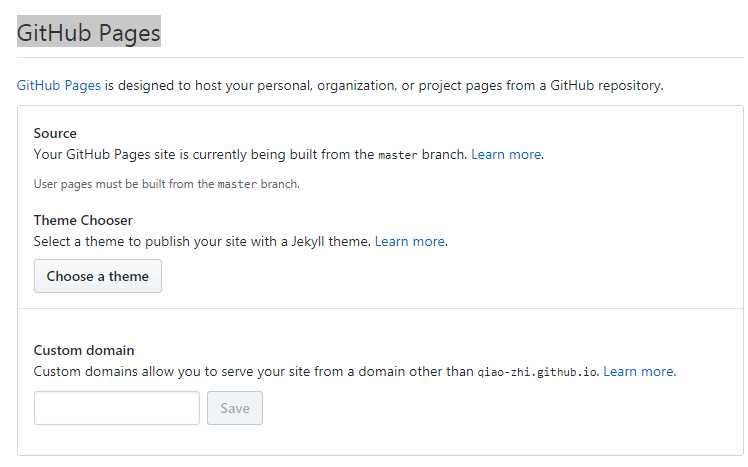Click 'Select a theme to publish' sentence
Image resolution: width=748 pixels, height=467 pixels.
tap(202, 241)
